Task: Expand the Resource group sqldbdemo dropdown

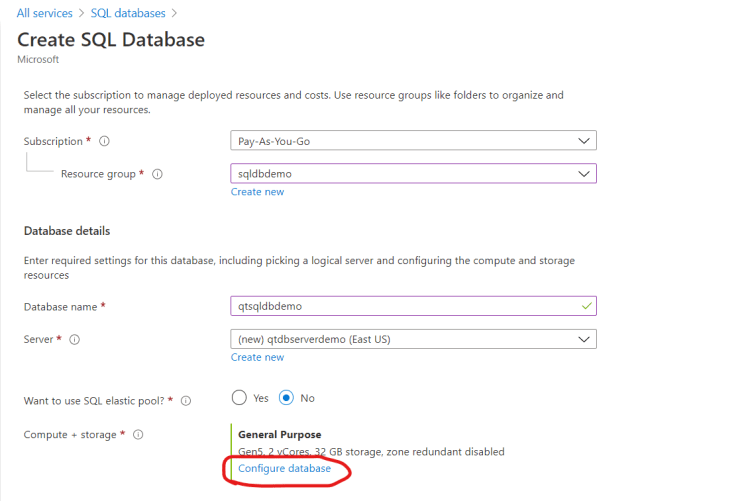Action: pos(413,173)
